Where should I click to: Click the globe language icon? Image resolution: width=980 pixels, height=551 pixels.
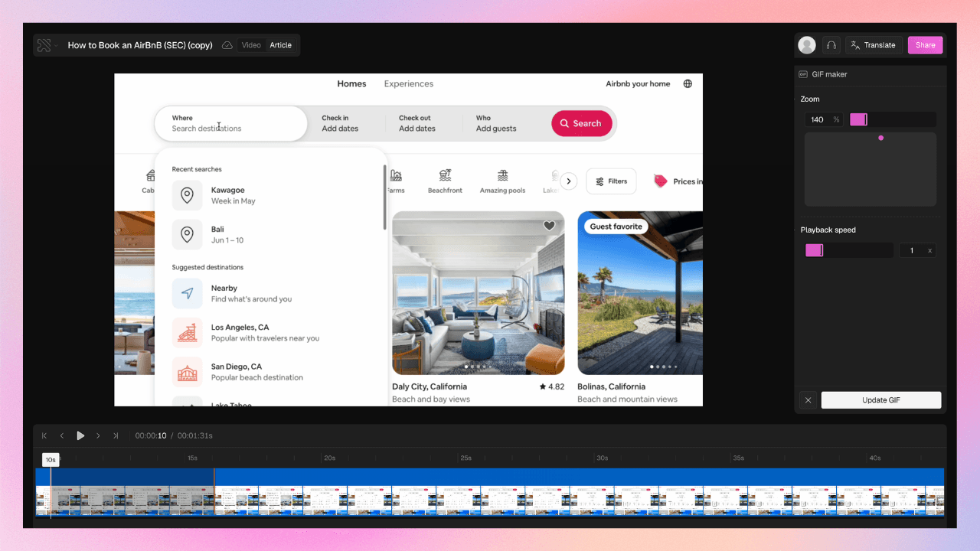pyautogui.click(x=688, y=84)
